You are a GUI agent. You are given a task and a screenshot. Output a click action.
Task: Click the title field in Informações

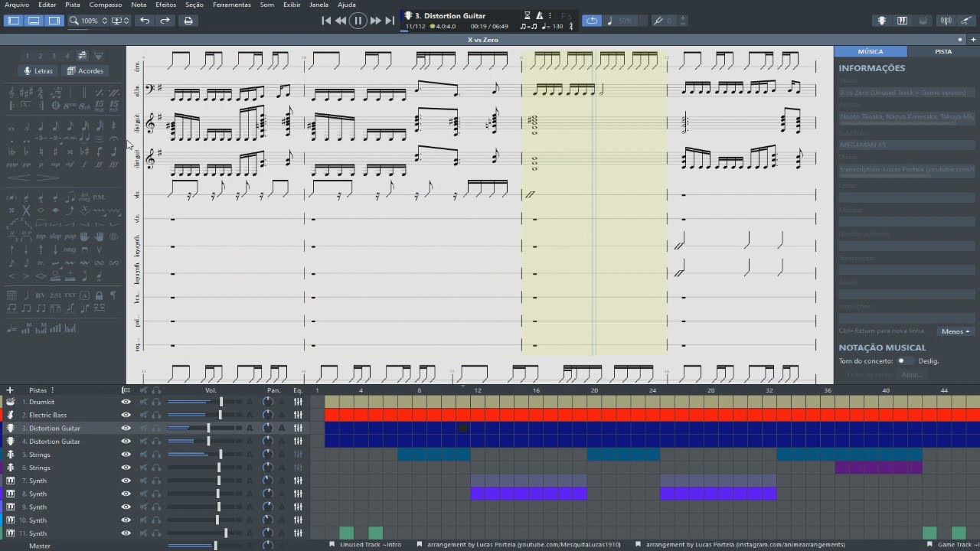[x=906, y=92]
